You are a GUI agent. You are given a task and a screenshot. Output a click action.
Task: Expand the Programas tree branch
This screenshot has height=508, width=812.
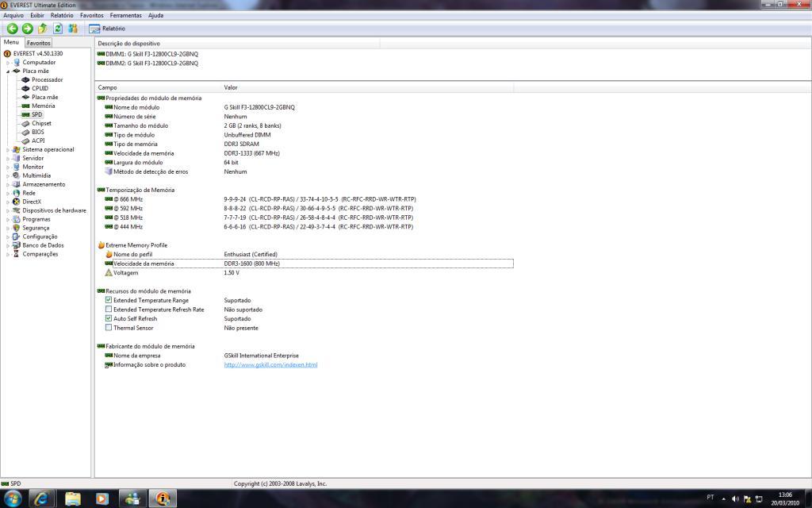(8, 219)
